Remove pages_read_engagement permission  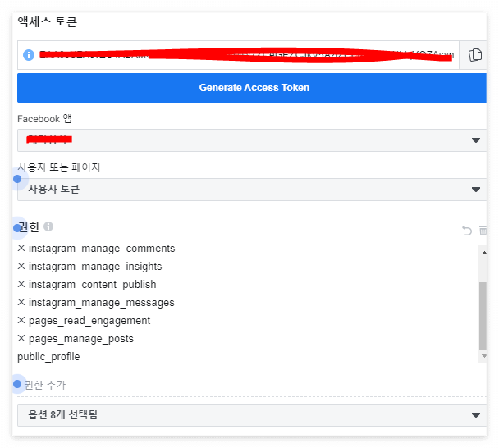pyautogui.click(x=21, y=320)
